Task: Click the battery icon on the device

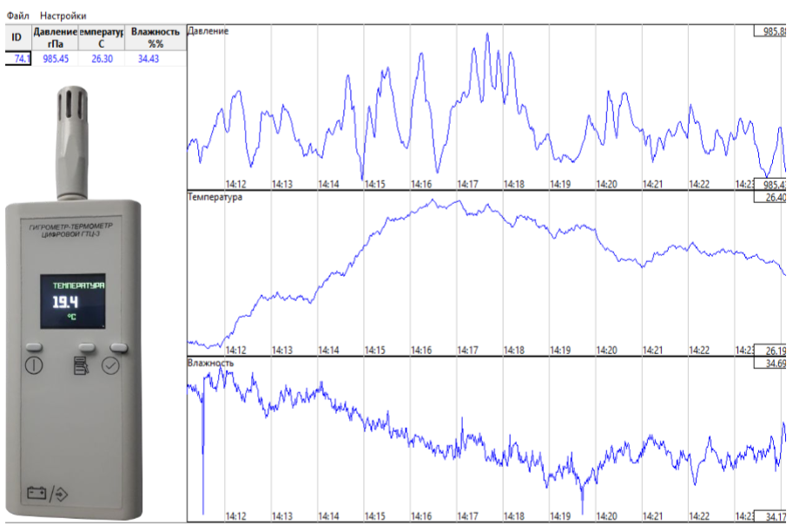Action: pos(36,493)
